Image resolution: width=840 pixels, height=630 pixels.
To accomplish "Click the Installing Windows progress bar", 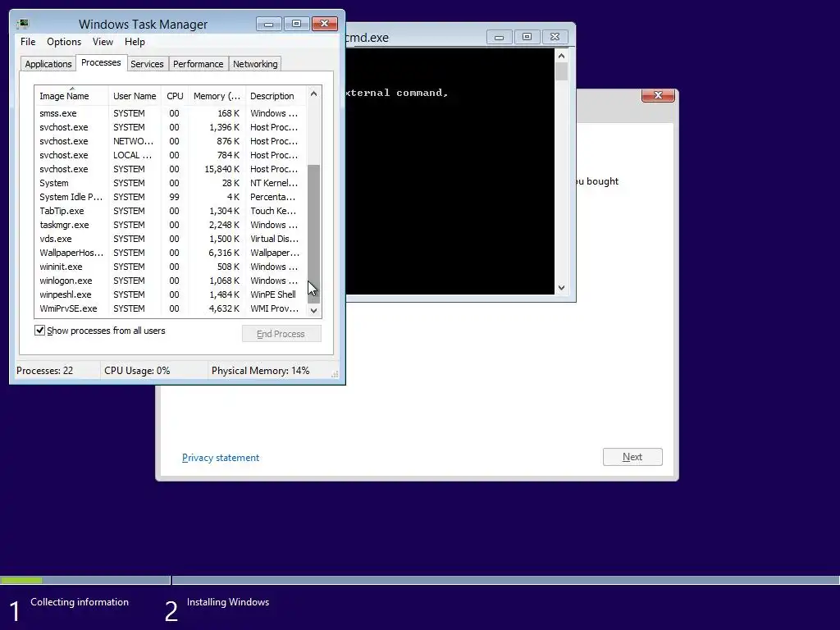I will [505, 580].
